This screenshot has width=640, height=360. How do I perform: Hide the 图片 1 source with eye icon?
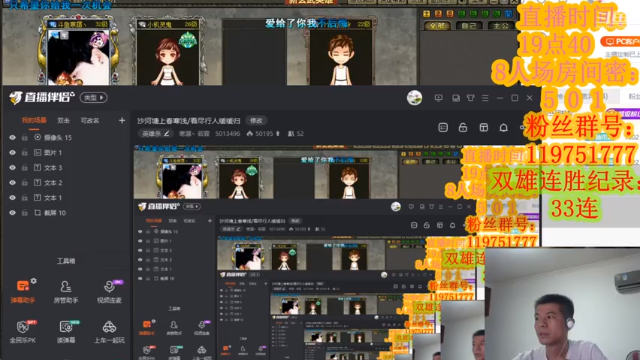click(13, 153)
